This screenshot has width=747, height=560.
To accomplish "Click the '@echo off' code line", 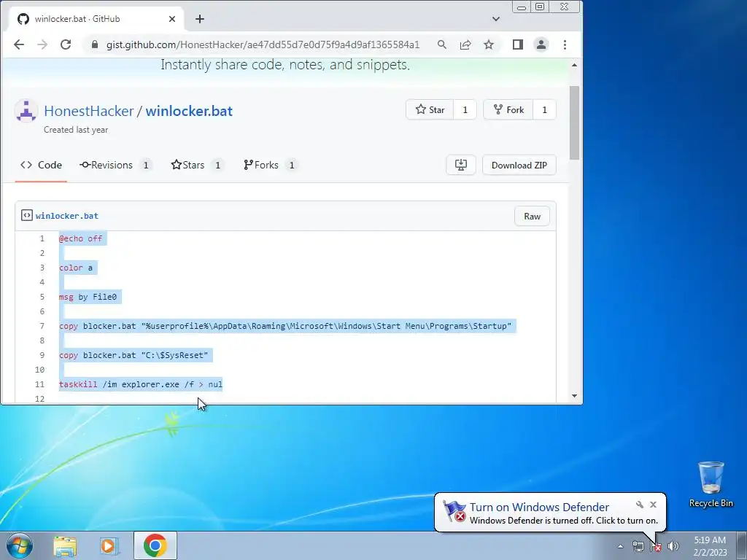I will [x=80, y=238].
